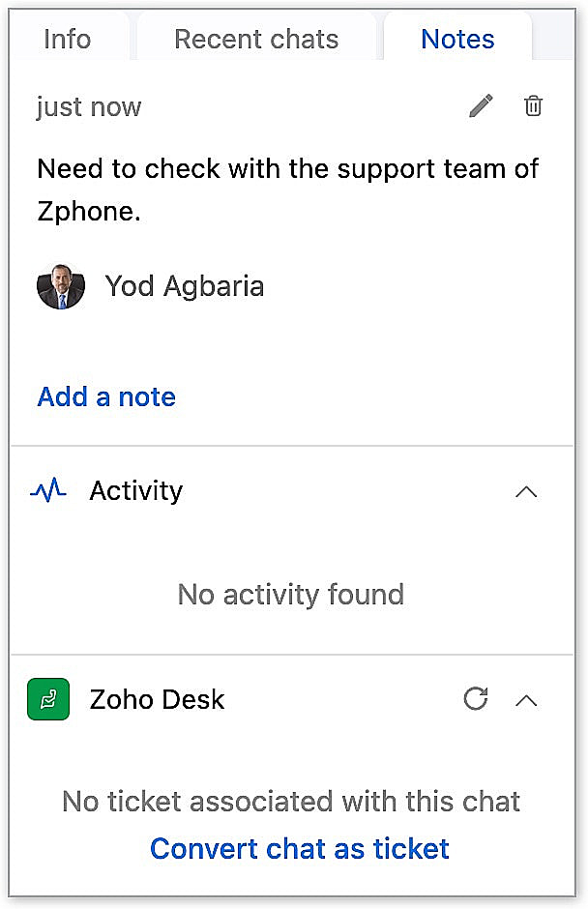Click the "just now" note timestamp
Image resolution: width=588 pixels, height=909 pixels.
[89, 106]
